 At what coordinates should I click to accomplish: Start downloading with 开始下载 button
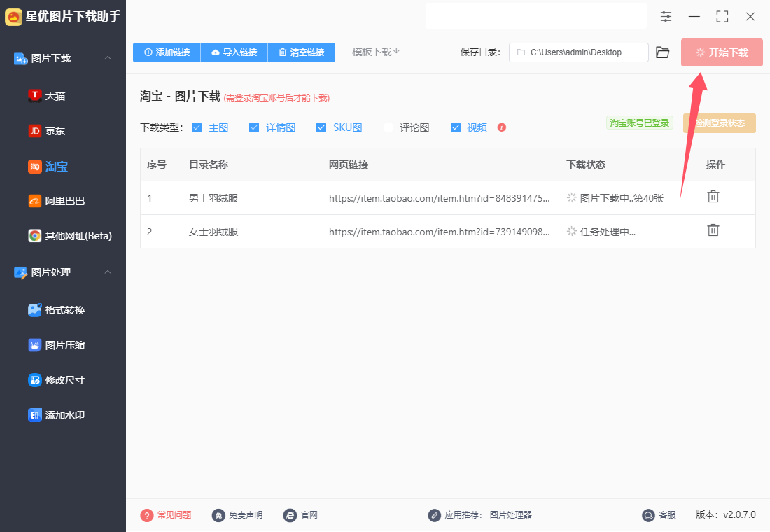(x=722, y=52)
